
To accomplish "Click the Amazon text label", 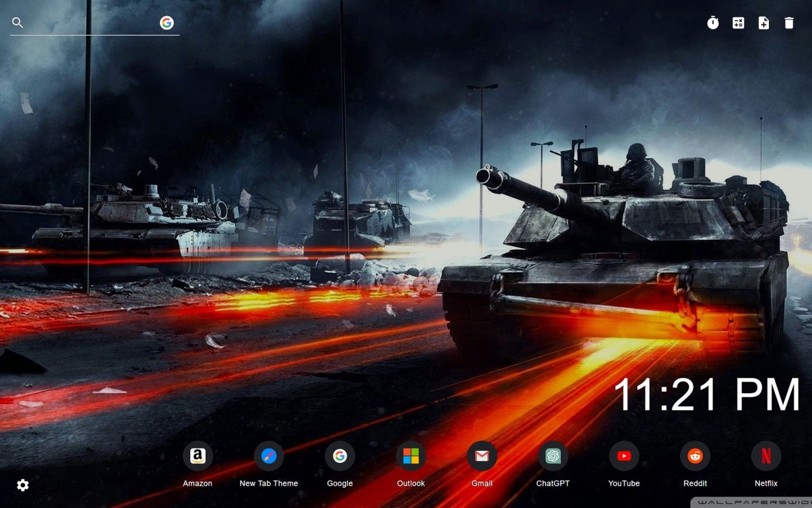I will click(x=198, y=483).
